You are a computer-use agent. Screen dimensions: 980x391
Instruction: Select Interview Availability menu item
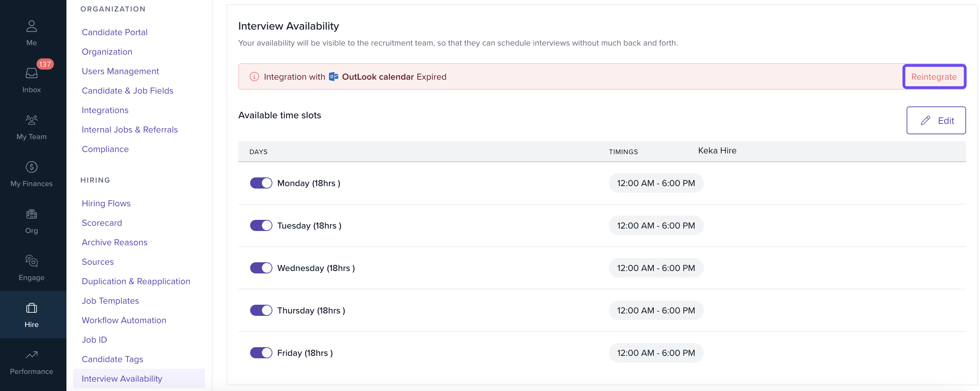pos(122,378)
